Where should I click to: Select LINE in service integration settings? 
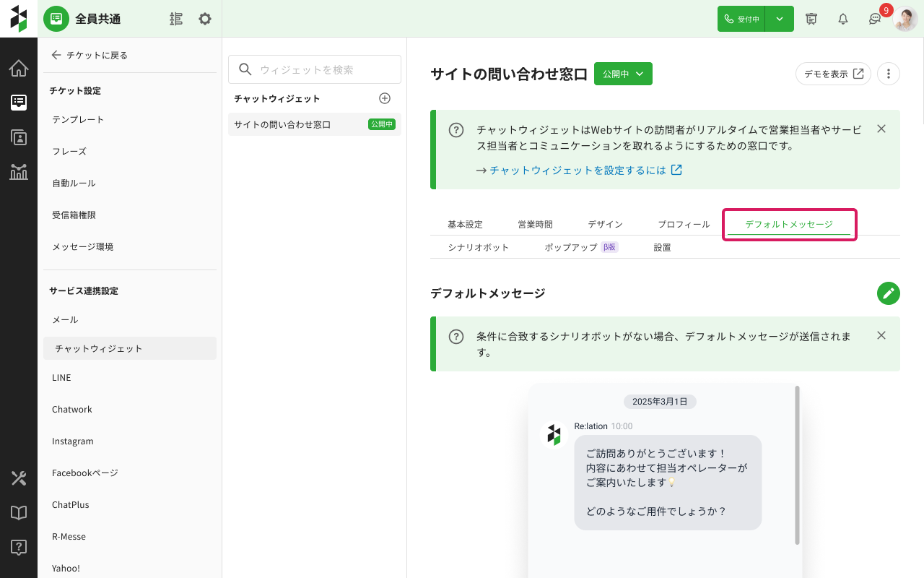click(61, 377)
